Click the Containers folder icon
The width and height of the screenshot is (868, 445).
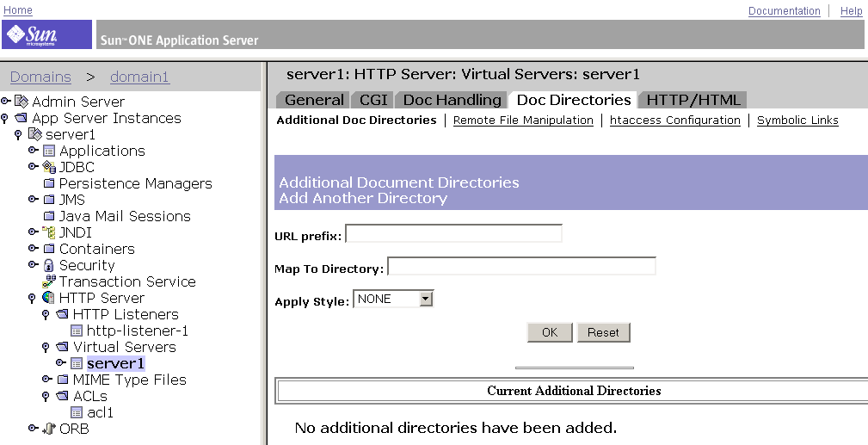point(49,249)
